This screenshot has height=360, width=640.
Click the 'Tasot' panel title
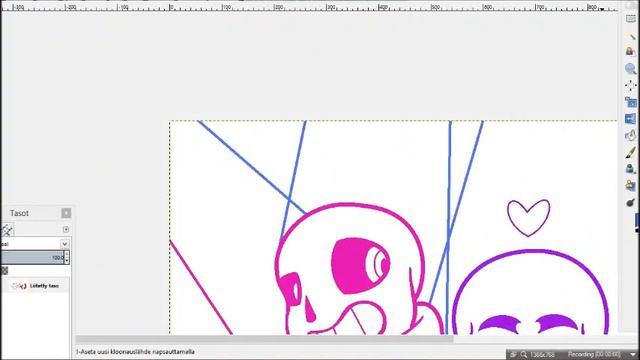coord(19,213)
